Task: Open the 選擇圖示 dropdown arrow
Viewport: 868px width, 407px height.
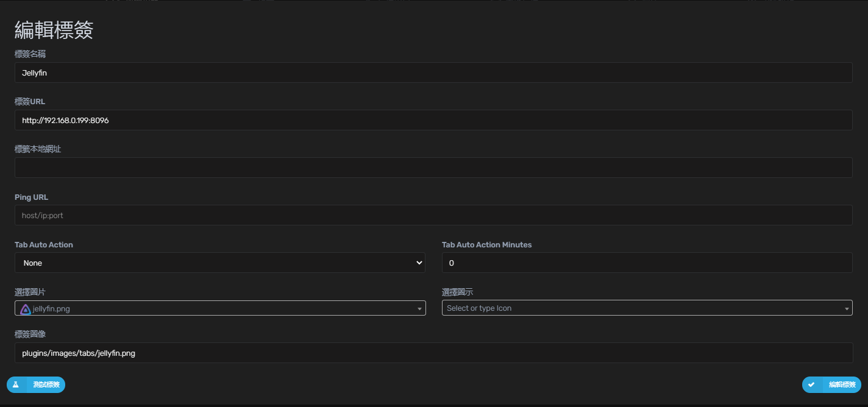Action: (847, 309)
